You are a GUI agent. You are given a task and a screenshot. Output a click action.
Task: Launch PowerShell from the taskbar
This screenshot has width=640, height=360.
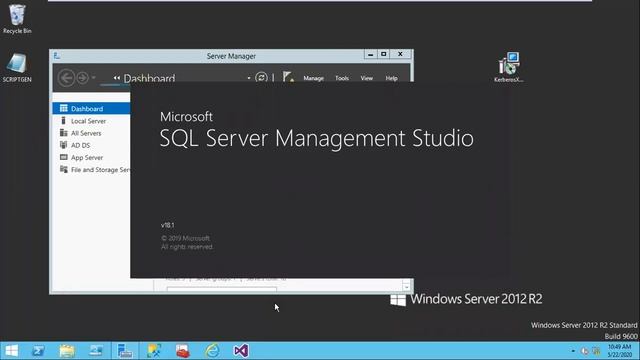coord(38,351)
